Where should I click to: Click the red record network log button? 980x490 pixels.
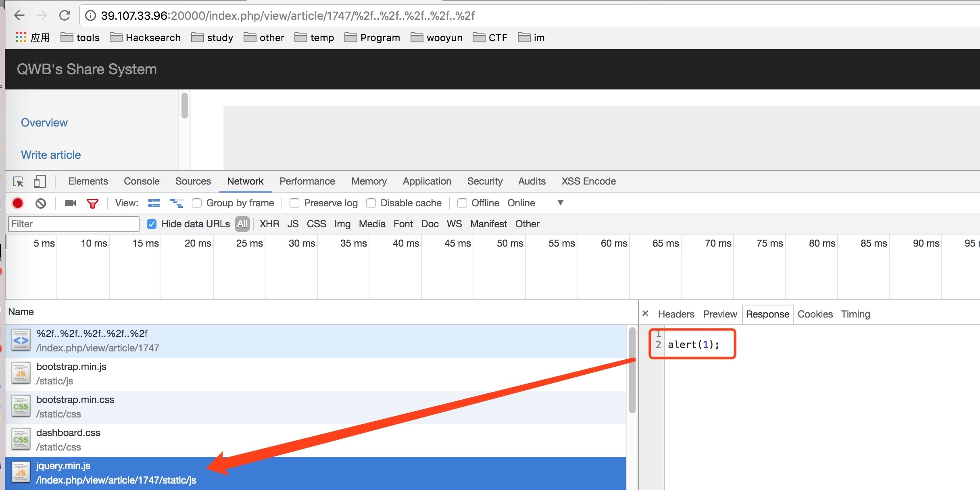tap(18, 203)
